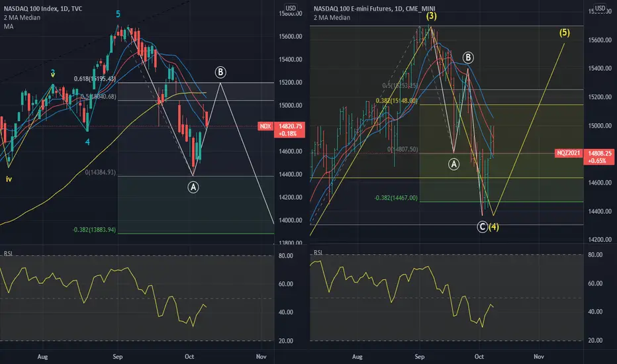Select the 2 MA Median legend in NDX chart
The width and height of the screenshot is (617, 364).
(22, 17)
